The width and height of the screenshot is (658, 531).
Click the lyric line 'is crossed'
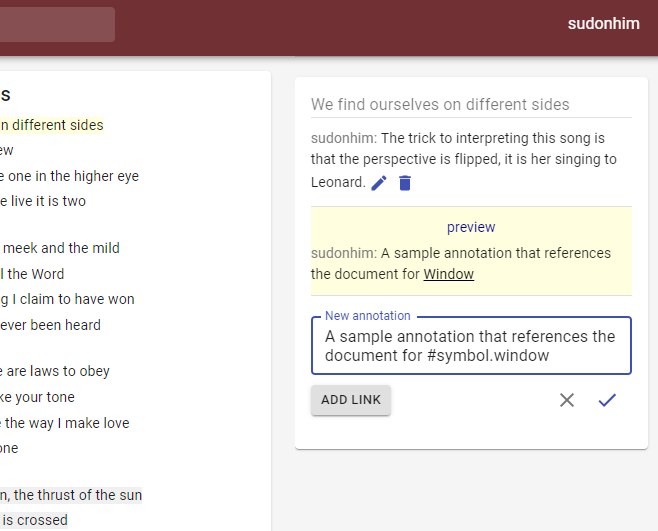tap(35, 520)
